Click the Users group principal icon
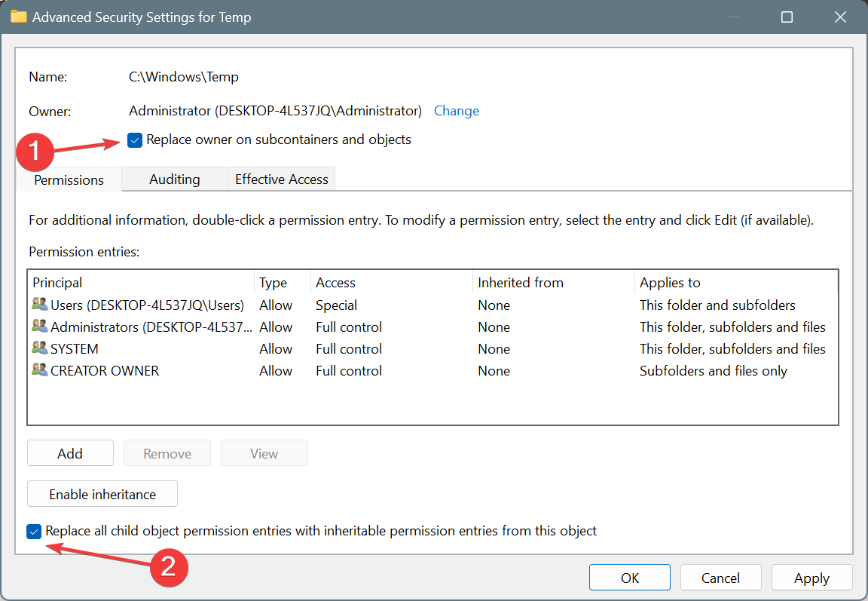Screen dimensions: 868x601 (x=39, y=304)
